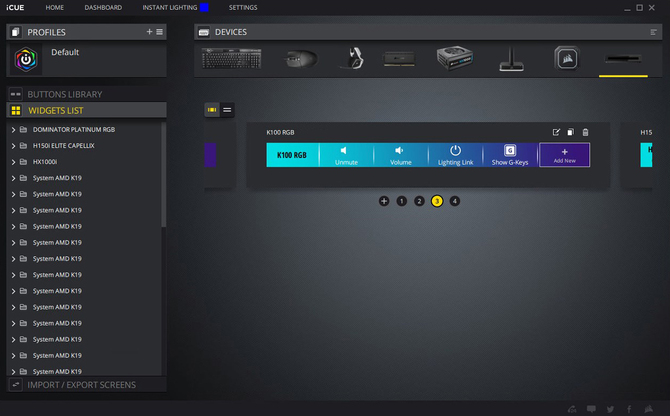Select the CPU cooler device icon
This screenshot has height=416, width=670.
pos(567,58)
